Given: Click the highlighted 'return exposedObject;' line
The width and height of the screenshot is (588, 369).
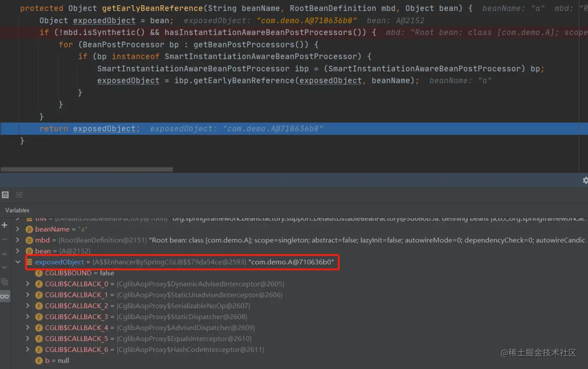Looking at the screenshot, I should (x=294, y=129).
